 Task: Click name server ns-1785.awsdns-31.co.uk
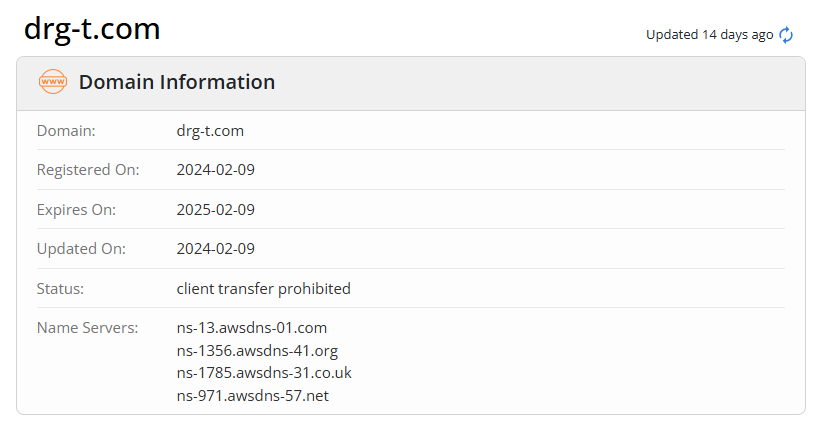click(x=264, y=374)
